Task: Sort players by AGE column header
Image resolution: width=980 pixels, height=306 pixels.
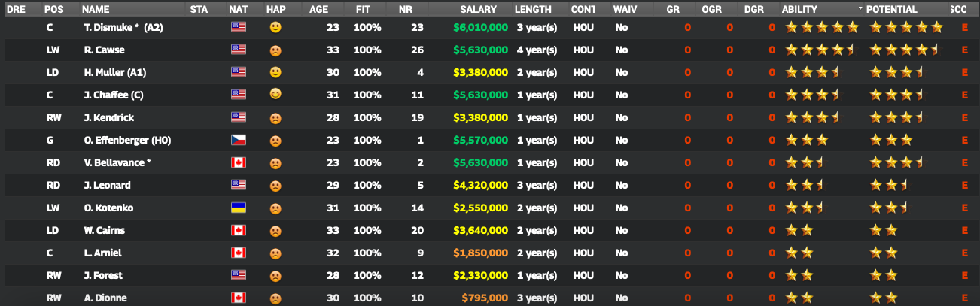Action: coord(318,9)
